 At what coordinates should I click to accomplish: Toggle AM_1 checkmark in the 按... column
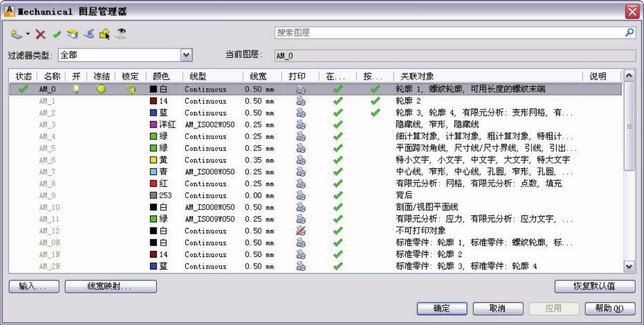[376, 101]
